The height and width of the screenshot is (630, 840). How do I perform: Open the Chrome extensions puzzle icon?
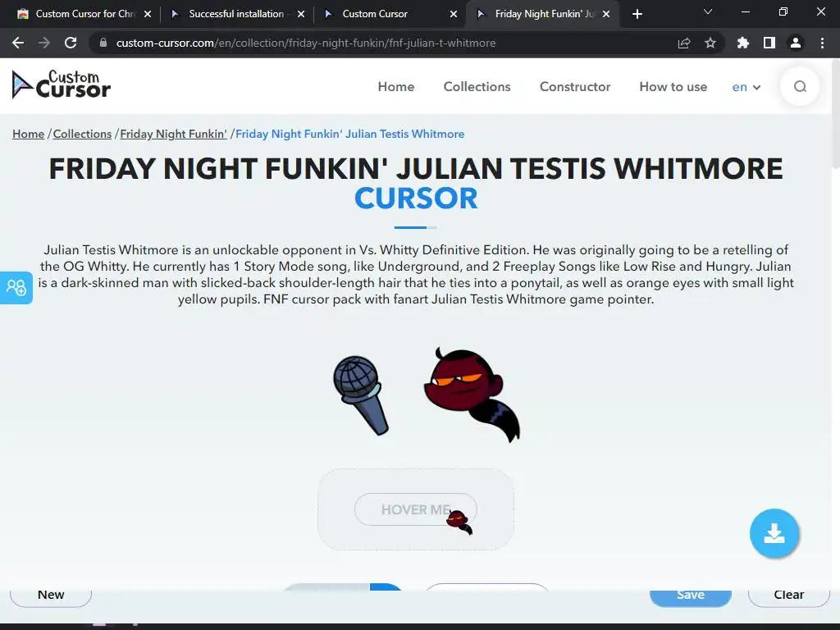pyautogui.click(x=743, y=43)
